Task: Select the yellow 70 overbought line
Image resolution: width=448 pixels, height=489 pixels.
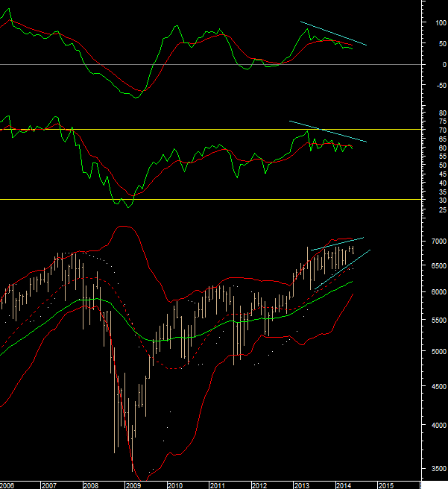Action: click(x=210, y=129)
